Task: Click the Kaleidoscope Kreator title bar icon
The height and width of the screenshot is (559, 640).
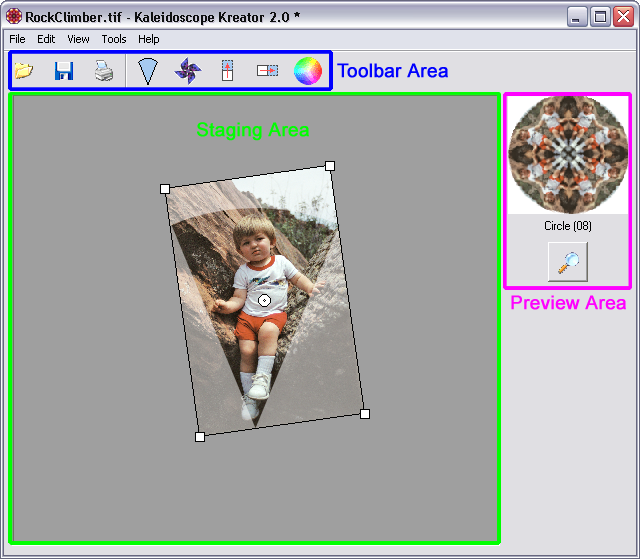Action: [x=14, y=16]
